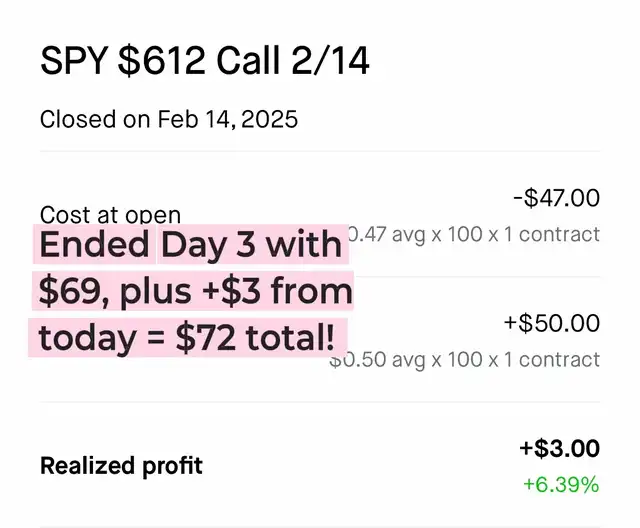Click the word contract under +$50.00
Image resolution: width=640 pixels, height=528 pixels.
tap(559, 359)
